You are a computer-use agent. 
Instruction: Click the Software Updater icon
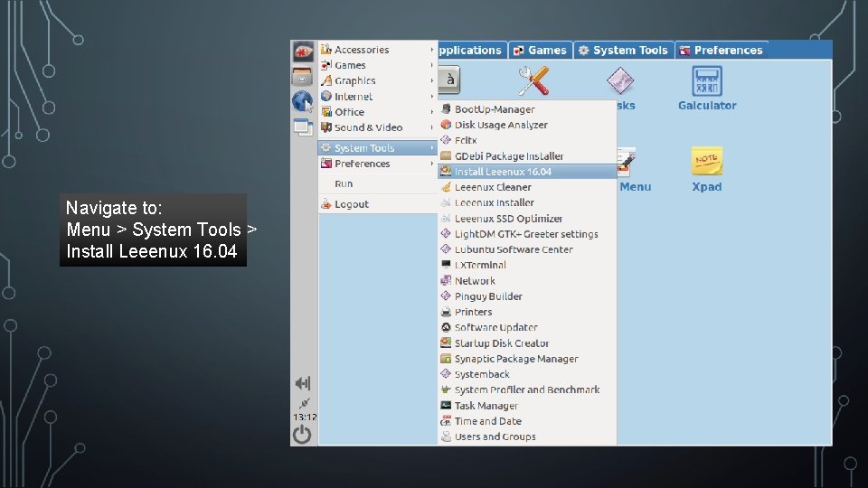coord(446,327)
